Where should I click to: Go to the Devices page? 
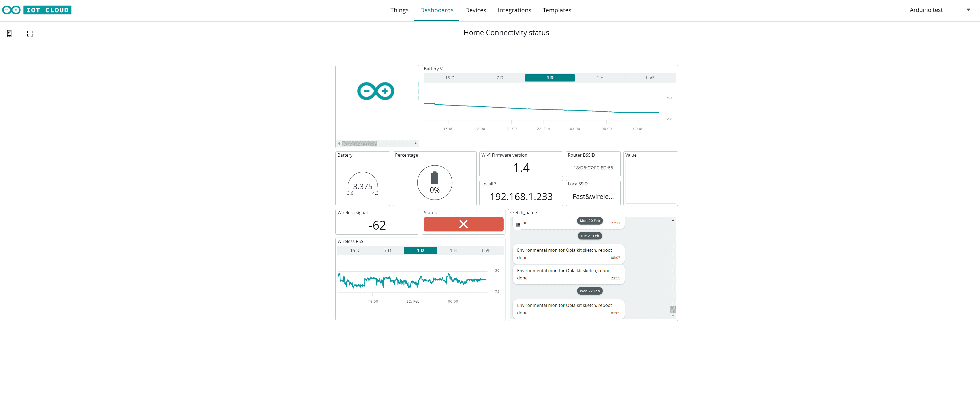pos(475,10)
